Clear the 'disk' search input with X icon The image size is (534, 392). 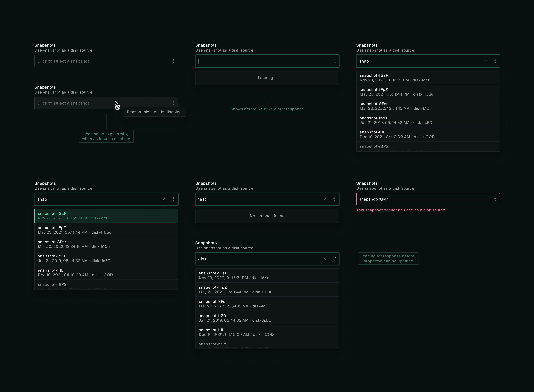325,259
